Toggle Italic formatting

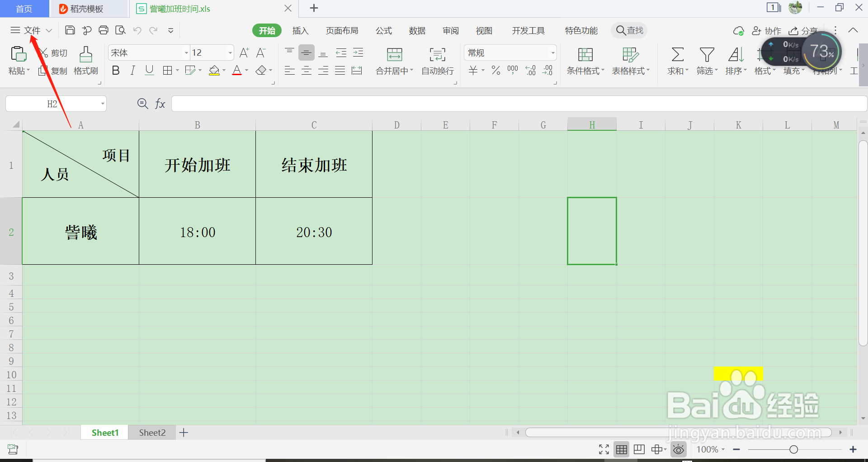132,71
